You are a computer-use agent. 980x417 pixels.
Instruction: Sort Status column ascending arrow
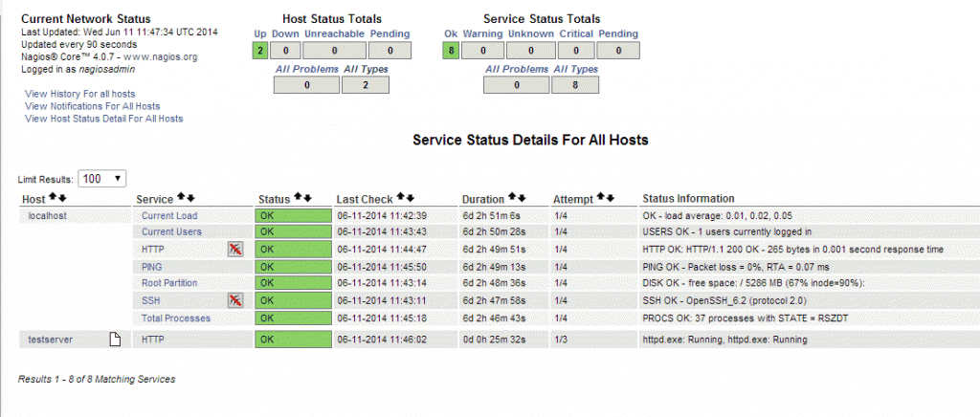[x=298, y=198]
